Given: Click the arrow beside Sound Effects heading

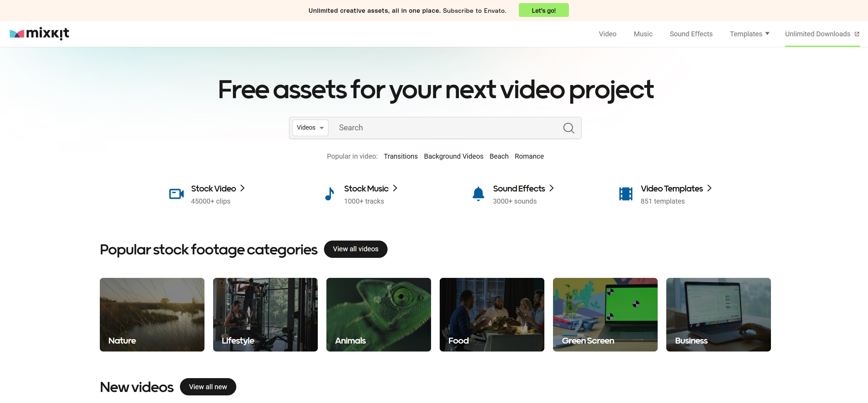Looking at the screenshot, I should [x=552, y=188].
